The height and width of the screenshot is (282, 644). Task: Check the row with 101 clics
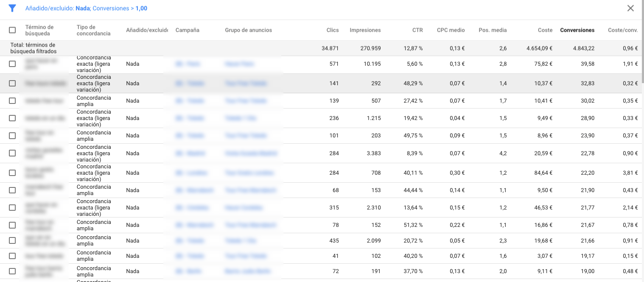[x=12, y=136]
